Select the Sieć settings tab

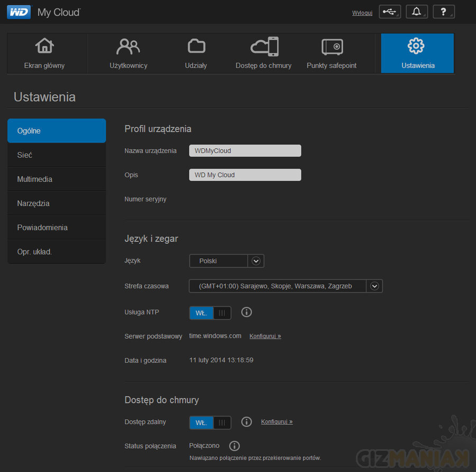[57, 155]
